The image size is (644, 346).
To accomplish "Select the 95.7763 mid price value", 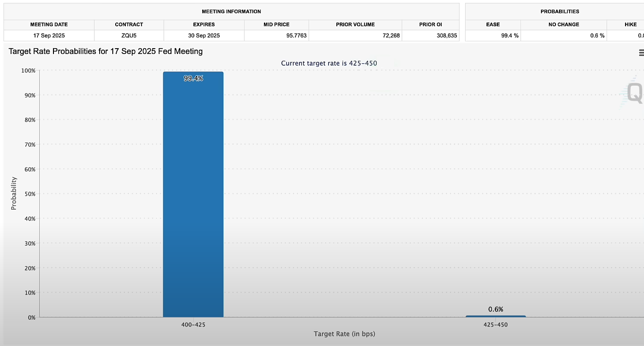I will [x=295, y=36].
